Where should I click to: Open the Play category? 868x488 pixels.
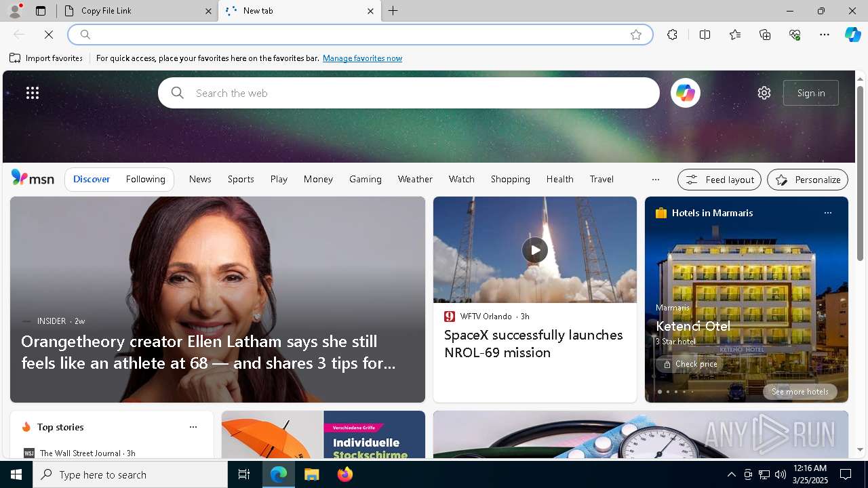[x=279, y=179]
